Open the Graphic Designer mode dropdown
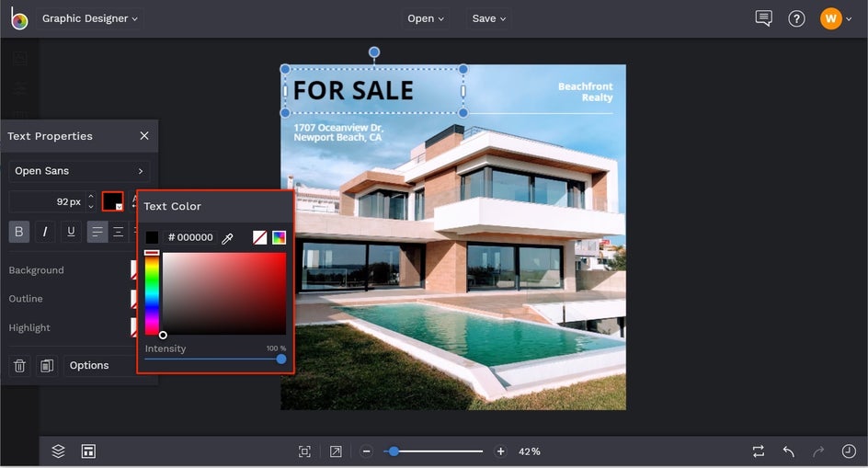868x468 pixels. [90, 18]
